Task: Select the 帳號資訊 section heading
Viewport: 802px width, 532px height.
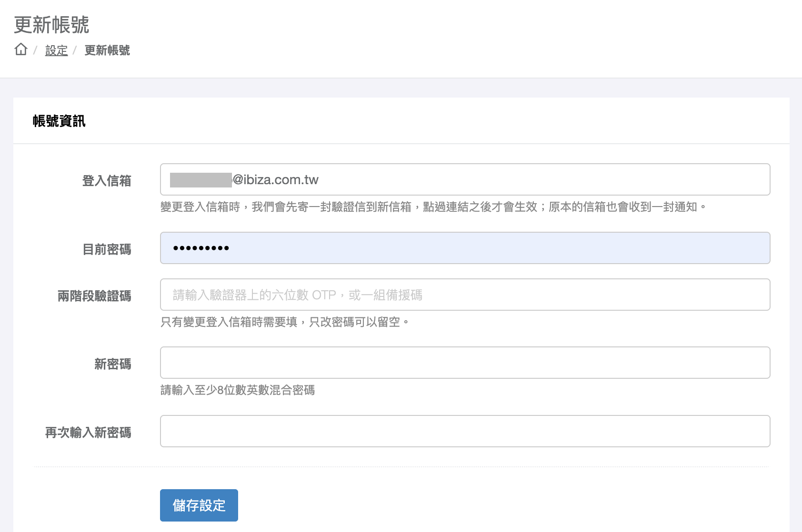Action: (x=59, y=121)
